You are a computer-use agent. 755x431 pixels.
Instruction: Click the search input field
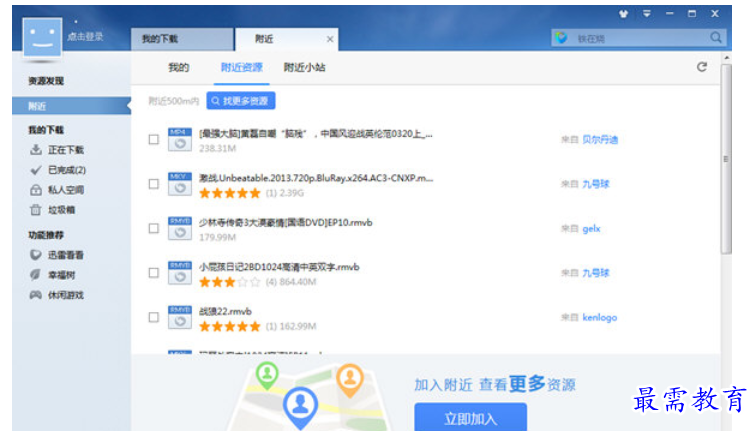click(x=639, y=38)
